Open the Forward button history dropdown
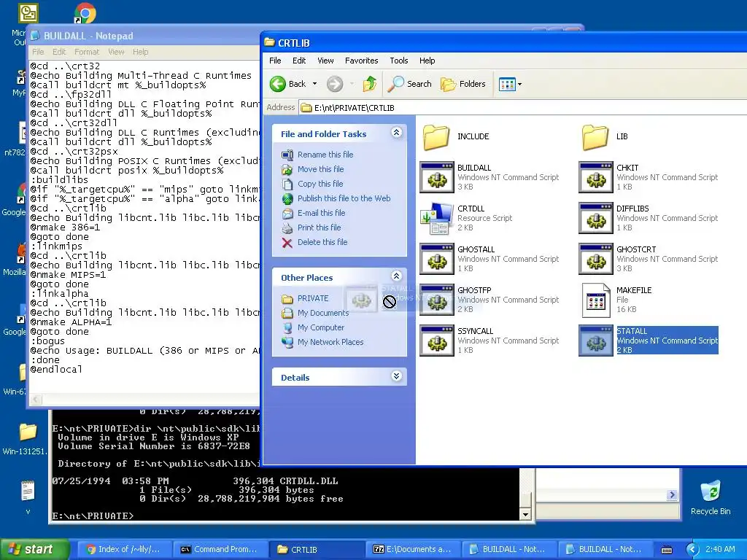Screen dimensions: 747x560 tap(352, 85)
